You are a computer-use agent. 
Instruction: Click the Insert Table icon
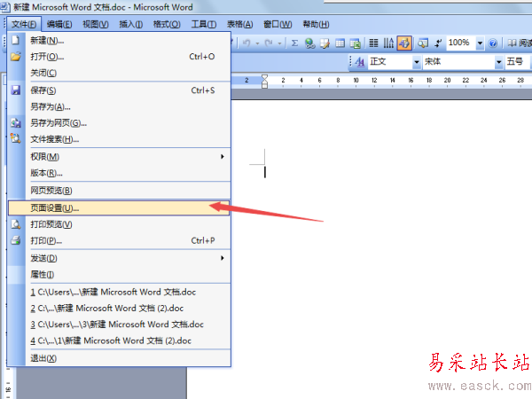[340, 43]
